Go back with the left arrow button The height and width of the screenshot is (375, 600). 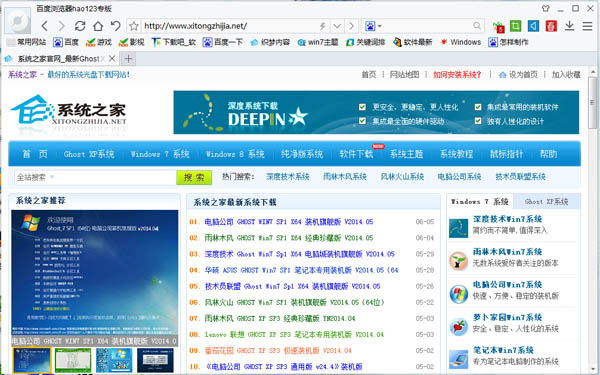(45, 26)
